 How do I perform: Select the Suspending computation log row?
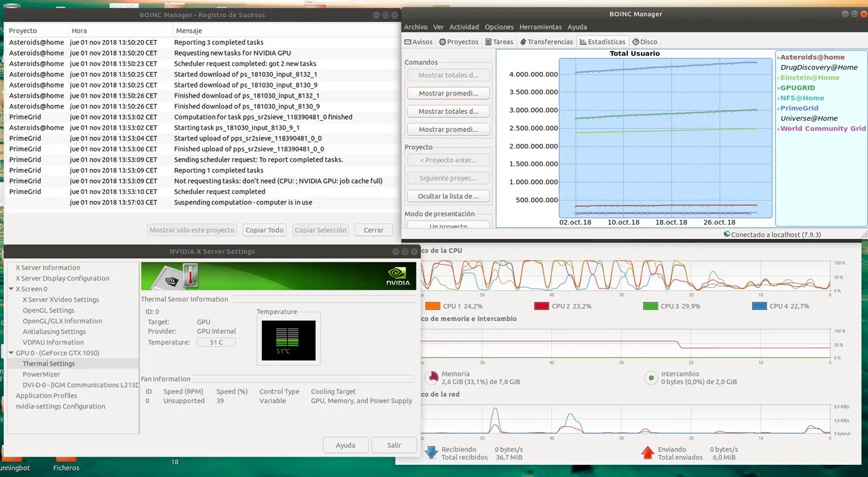(201, 202)
